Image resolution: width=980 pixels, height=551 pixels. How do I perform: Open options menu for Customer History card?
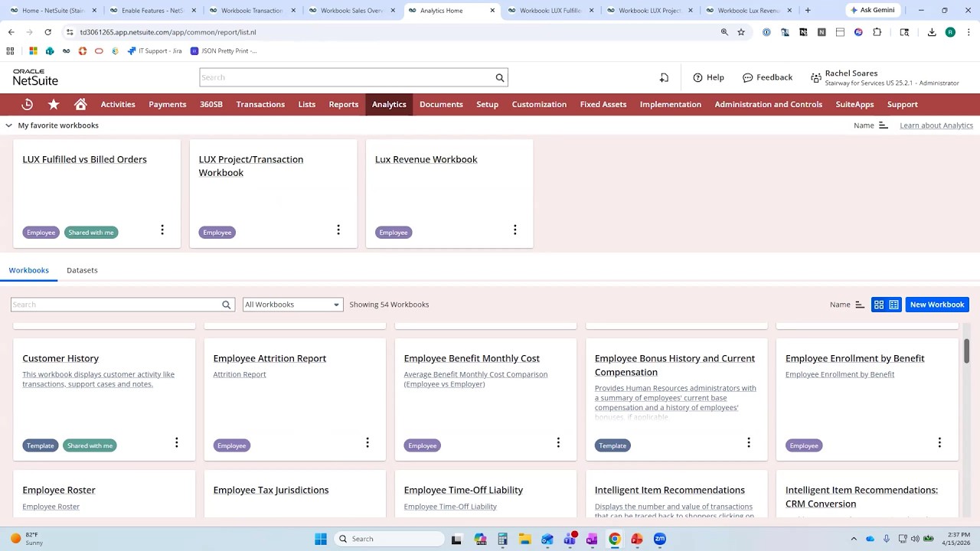[177, 442]
